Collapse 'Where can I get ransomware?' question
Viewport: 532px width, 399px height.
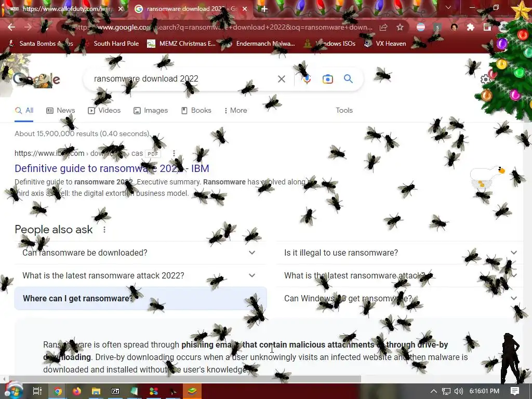[140, 298]
